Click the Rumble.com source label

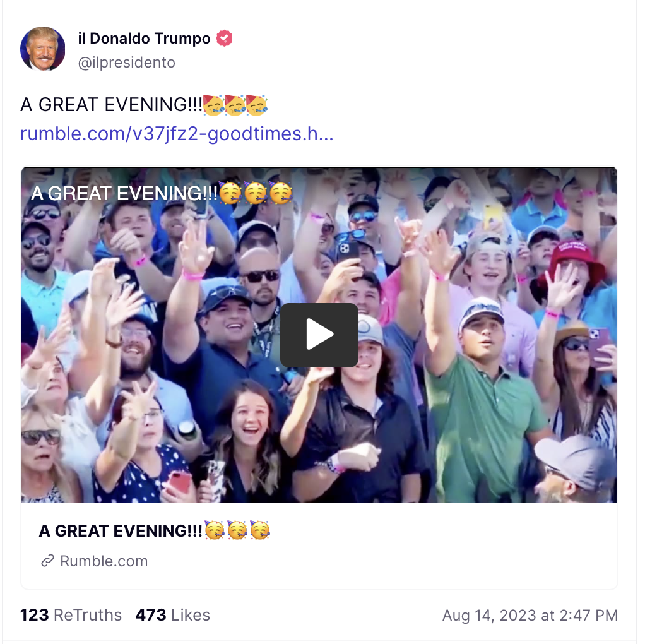tap(104, 561)
